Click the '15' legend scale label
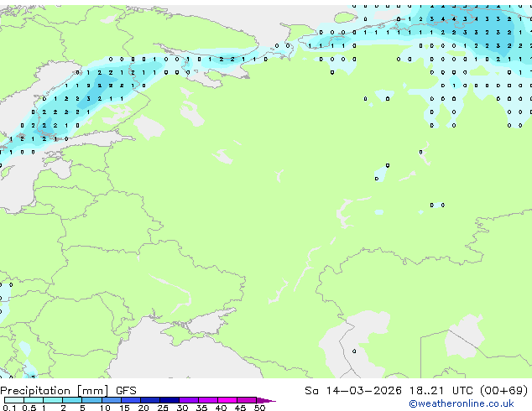This screenshot has width=532, height=411. click(124, 408)
